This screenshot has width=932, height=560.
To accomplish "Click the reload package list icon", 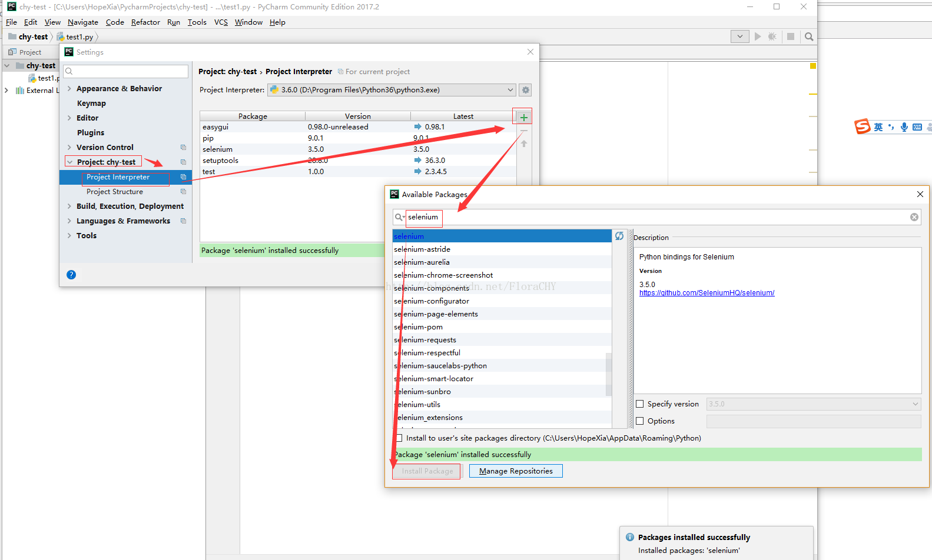I will tap(619, 236).
